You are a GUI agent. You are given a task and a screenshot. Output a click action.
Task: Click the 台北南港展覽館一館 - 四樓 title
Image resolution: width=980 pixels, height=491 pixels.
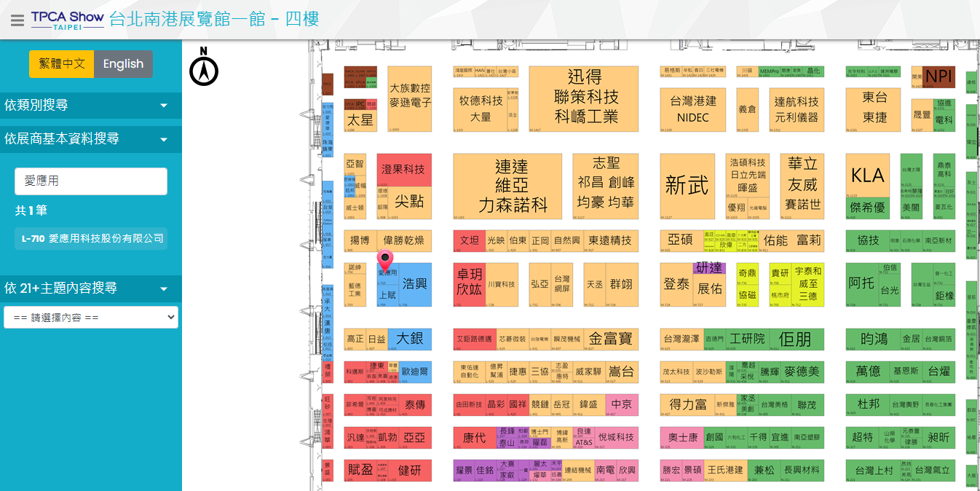click(214, 19)
